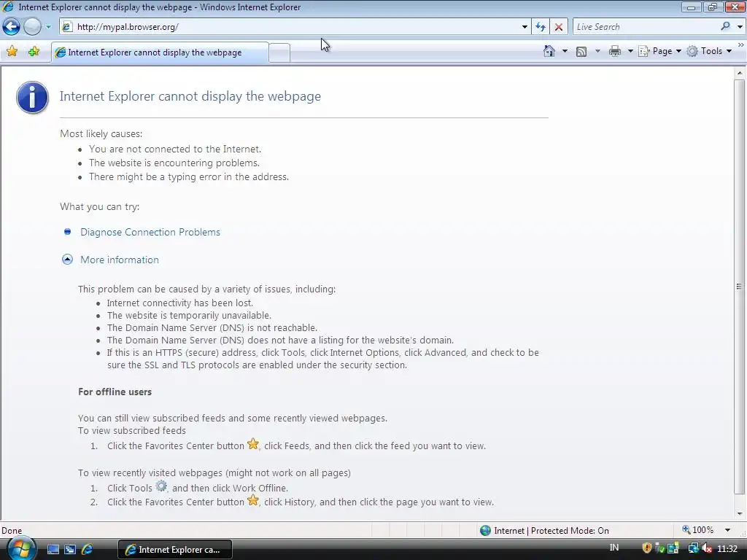Click the 100% zoom level button
Viewport: 747px width, 560px height.
pos(698,530)
